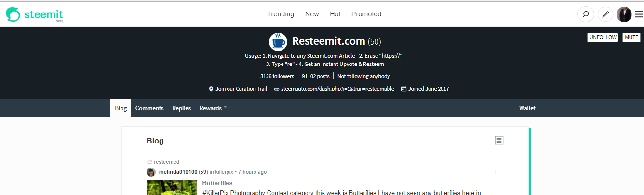Click the reputation score (50)
The image size is (644, 195).
point(375,42)
